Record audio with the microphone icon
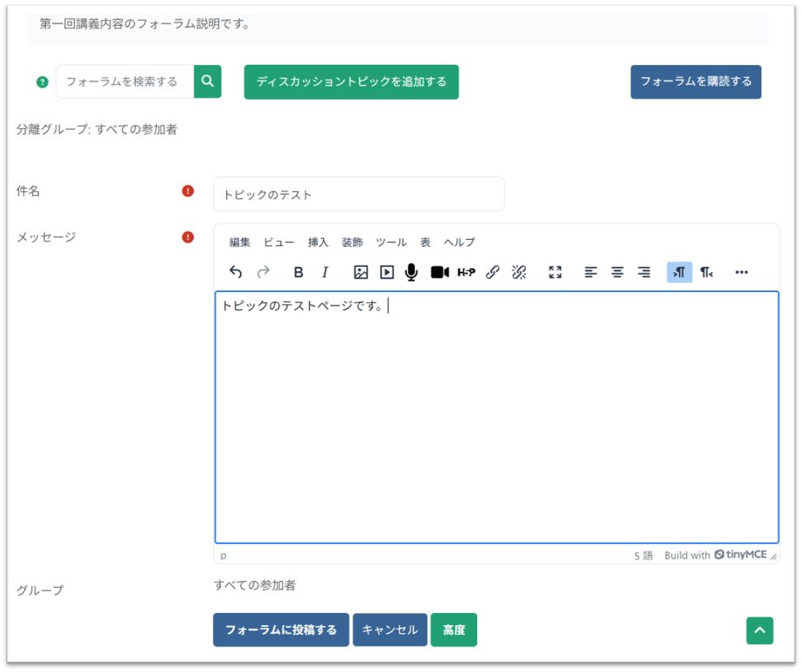Screen dimensions: 802x672 tap(412, 272)
